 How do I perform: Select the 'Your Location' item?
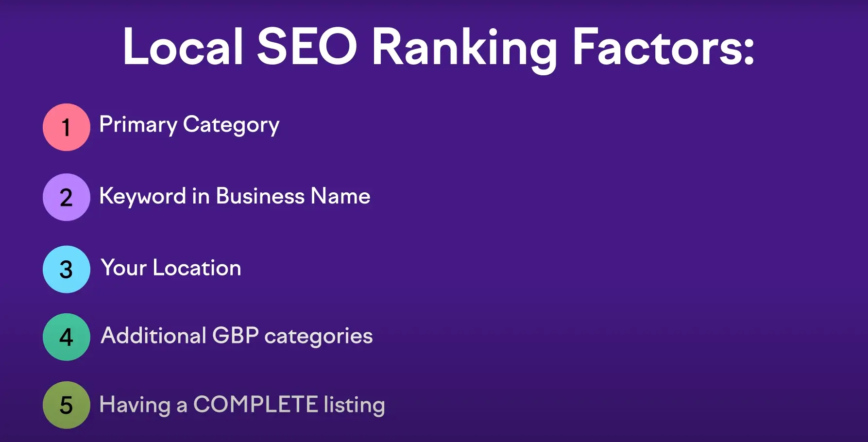[x=171, y=268]
